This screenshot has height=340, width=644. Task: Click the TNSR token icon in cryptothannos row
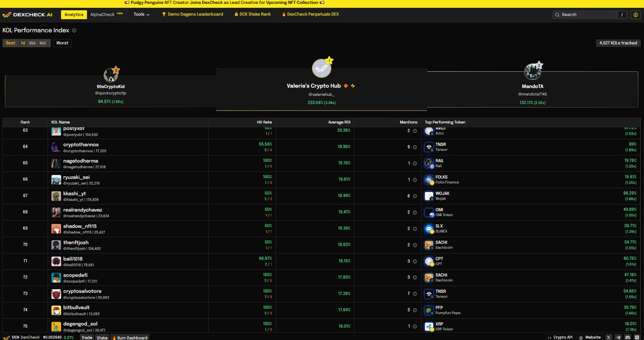tap(429, 147)
